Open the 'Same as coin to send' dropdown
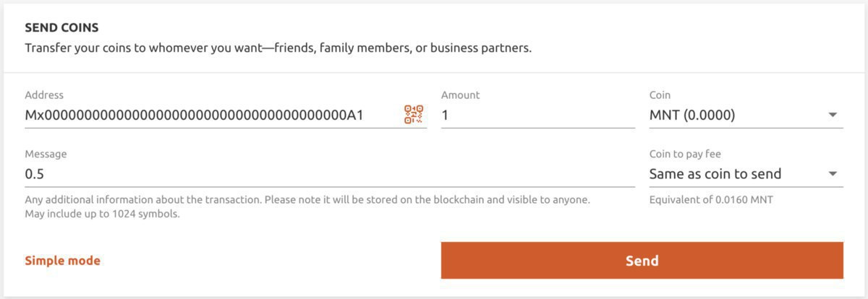 [x=746, y=174]
